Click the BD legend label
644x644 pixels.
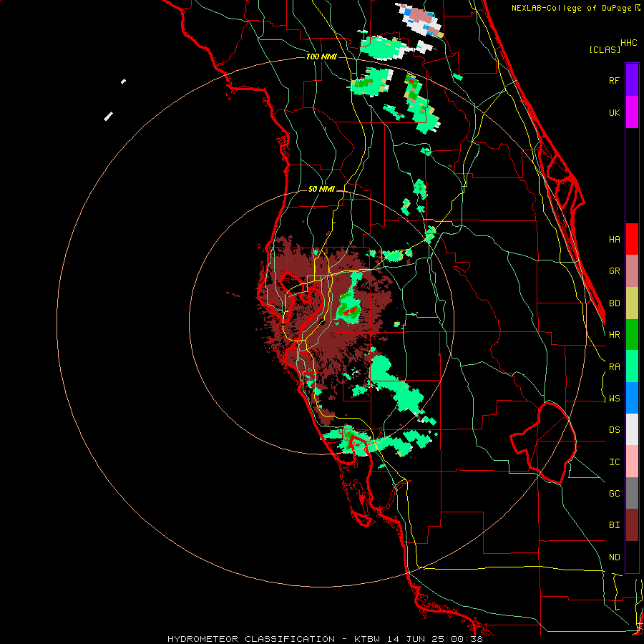pos(614,303)
